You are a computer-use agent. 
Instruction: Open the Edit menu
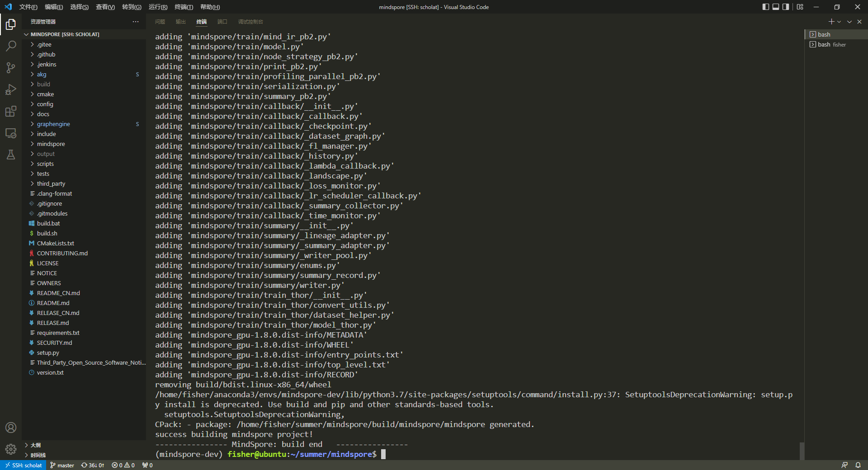pos(54,7)
